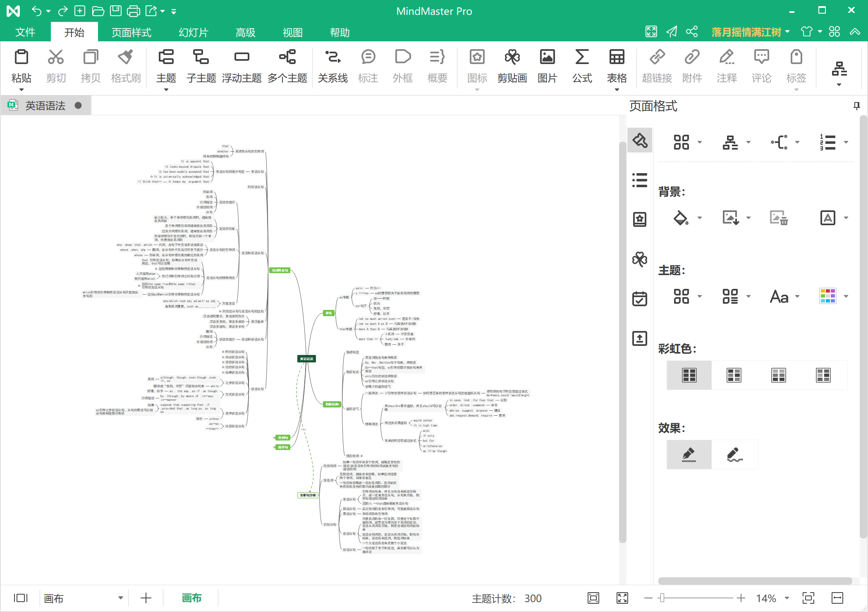Add a new page with plus button
The width and height of the screenshot is (868, 612).
click(x=146, y=598)
